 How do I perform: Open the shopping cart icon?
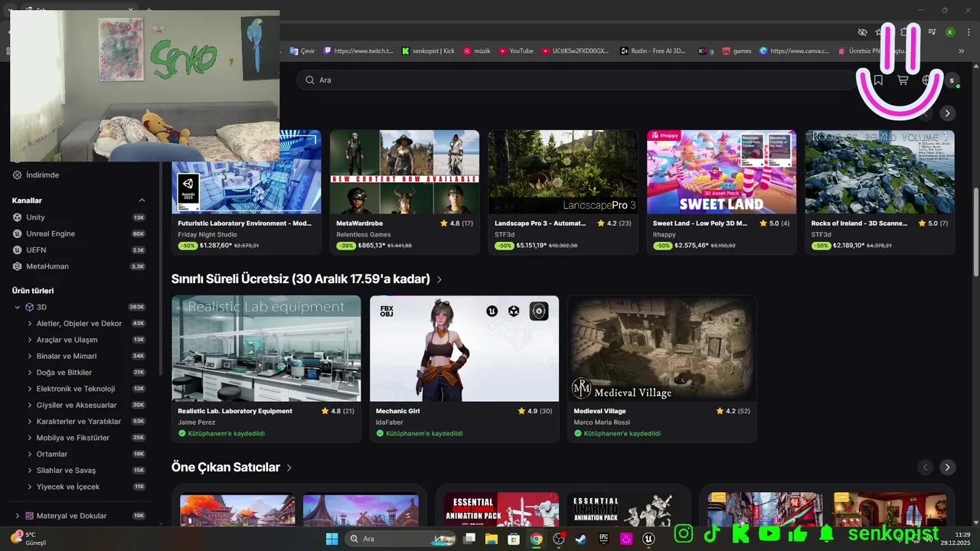tap(903, 80)
